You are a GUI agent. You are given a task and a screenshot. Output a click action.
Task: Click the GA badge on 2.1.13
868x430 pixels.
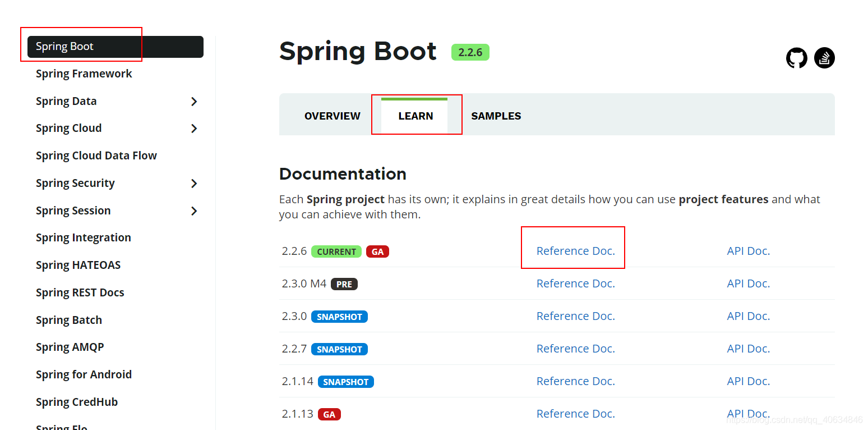point(329,414)
